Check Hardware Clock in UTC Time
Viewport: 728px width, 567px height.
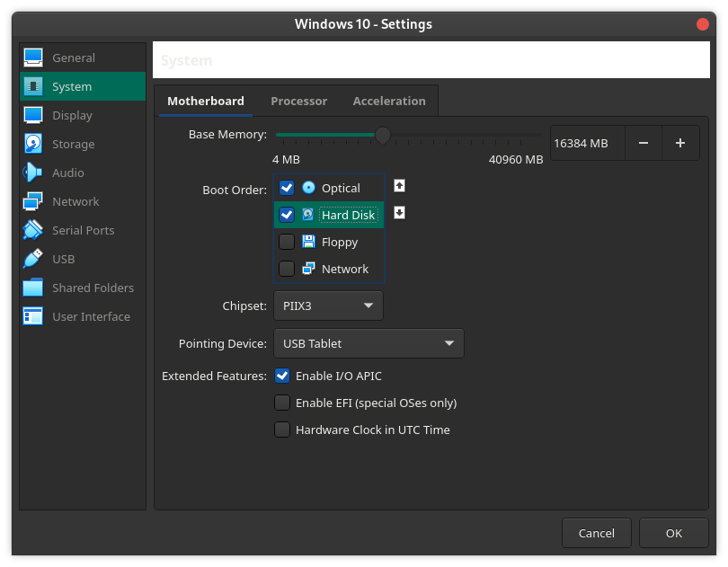(282, 430)
